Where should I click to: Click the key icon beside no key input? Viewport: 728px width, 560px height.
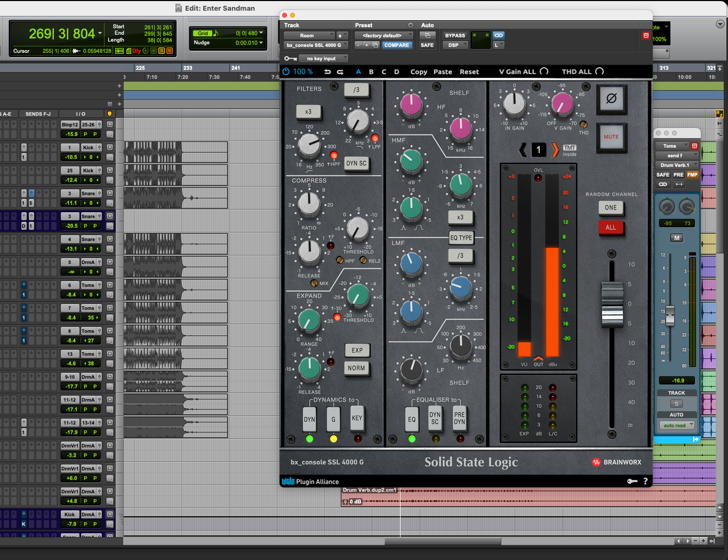coord(291,59)
